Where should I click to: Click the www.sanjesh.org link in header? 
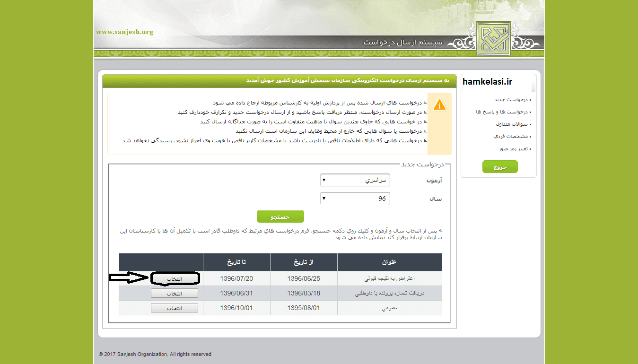(124, 32)
